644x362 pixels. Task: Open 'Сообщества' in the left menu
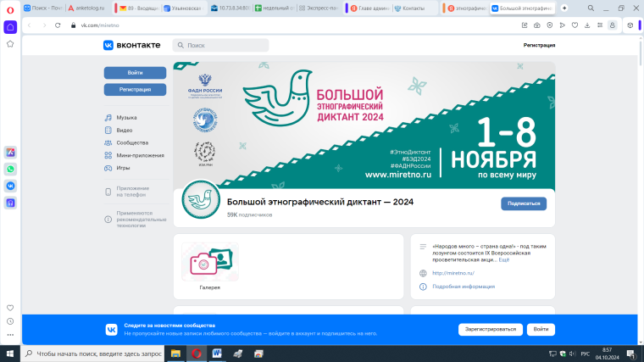tap(126, 143)
